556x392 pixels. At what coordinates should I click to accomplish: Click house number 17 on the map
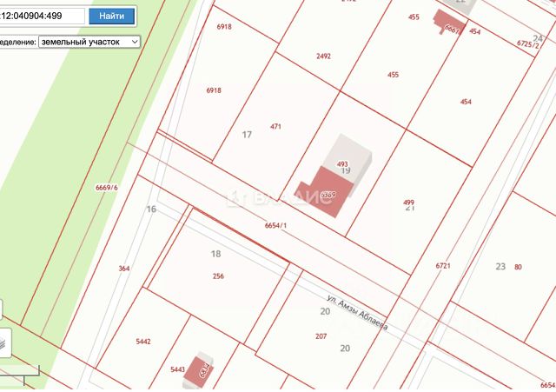point(247,135)
